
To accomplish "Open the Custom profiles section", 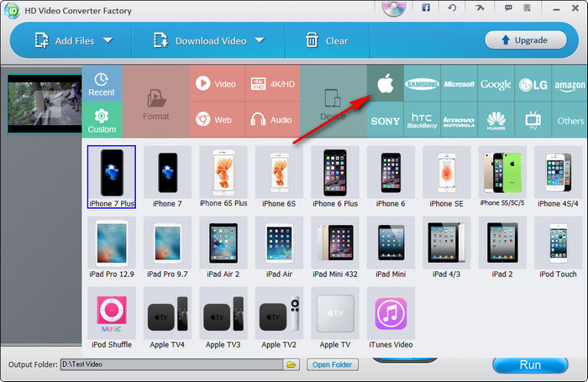I will (102, 120).
